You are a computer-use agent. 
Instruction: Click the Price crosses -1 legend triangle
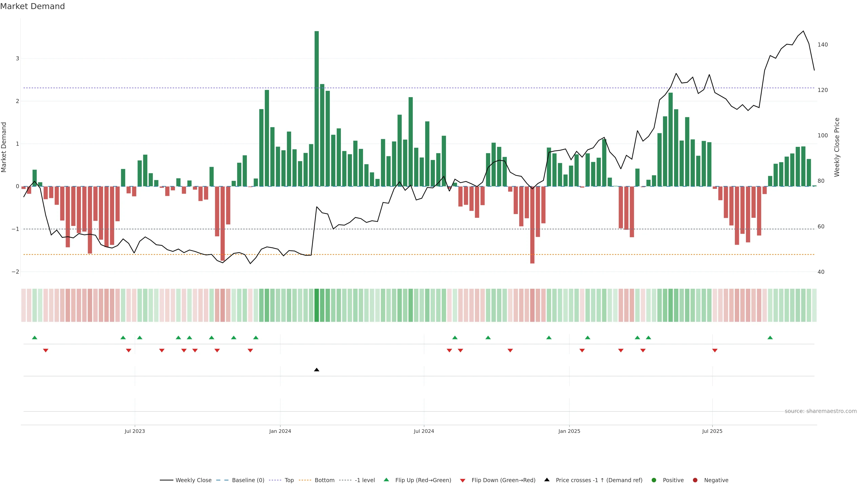(x=547, y=480)
